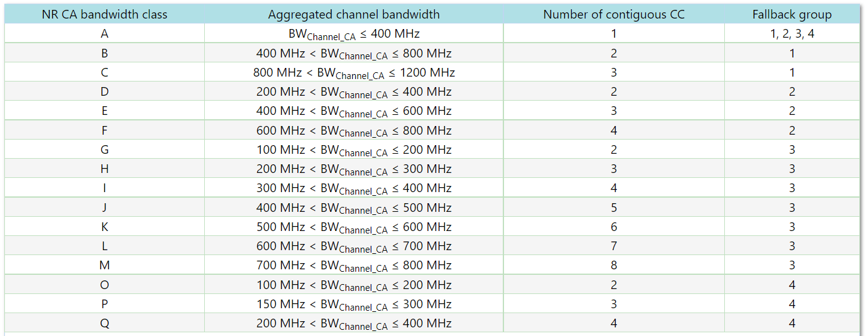Select the 500 MHz to 600 MHz bandwidth cell

point(353,227)
